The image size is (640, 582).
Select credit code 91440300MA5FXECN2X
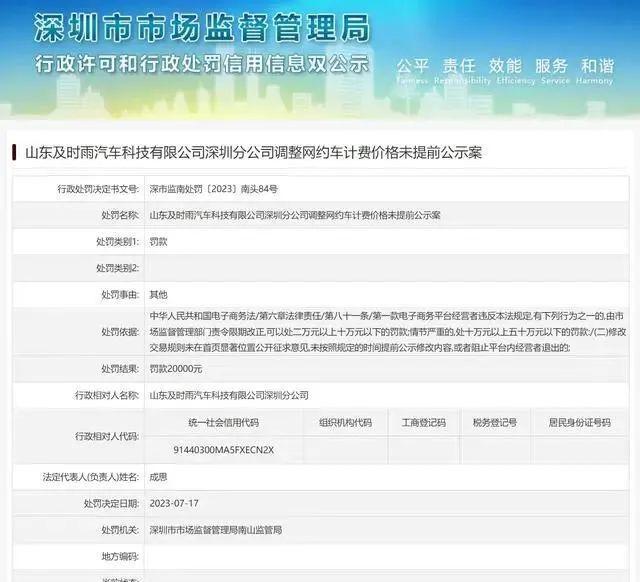point(224,450)
